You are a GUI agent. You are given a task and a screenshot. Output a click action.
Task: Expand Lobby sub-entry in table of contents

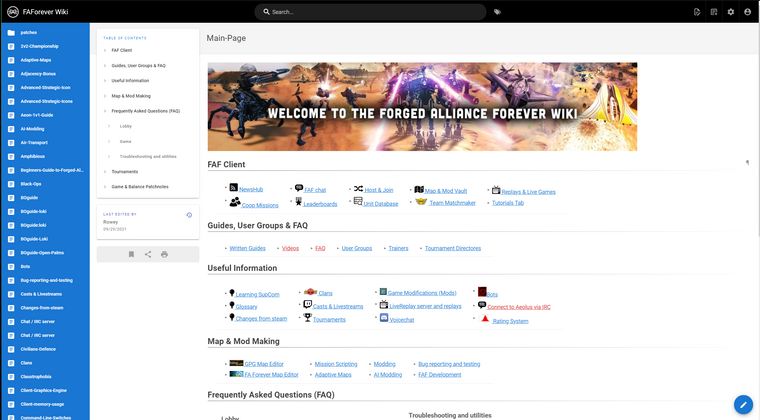click(x=109, y=126)
